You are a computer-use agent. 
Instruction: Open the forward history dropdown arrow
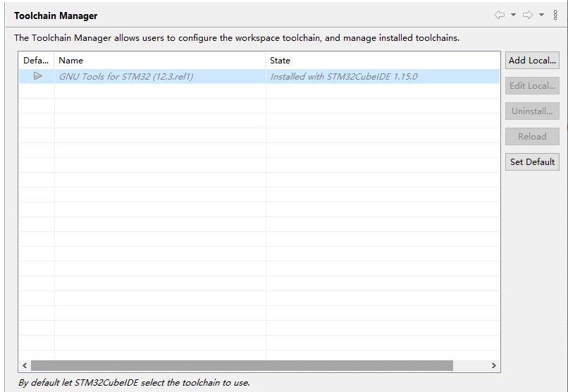tap(541, 15)
